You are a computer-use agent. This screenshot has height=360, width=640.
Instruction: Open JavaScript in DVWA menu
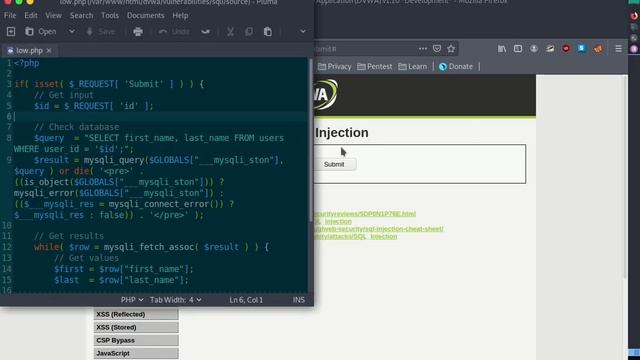click(136, 353)
